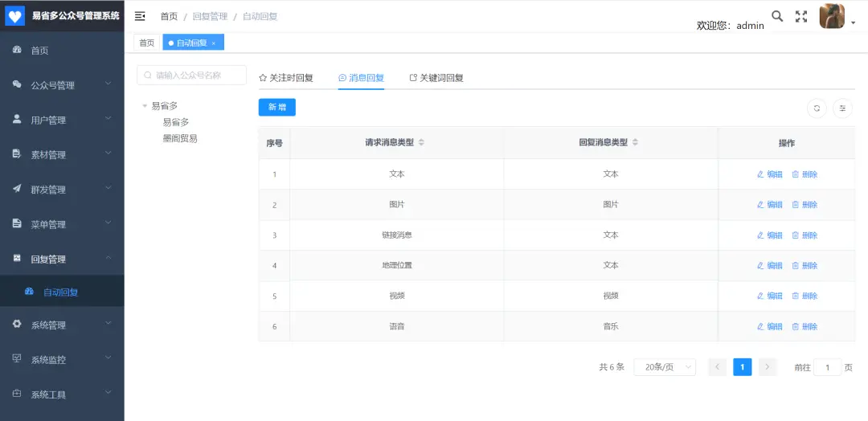This screenshot has height=421, width=868.
Task: Edit row 5 视频 entry
Action: [x=769, y=296]
